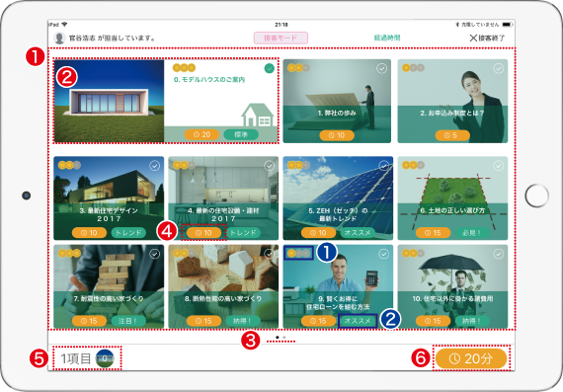This screenshot has height=392, width=563.
Task: Click the orange 20分 total time button
Action: (x=471, y=358)
